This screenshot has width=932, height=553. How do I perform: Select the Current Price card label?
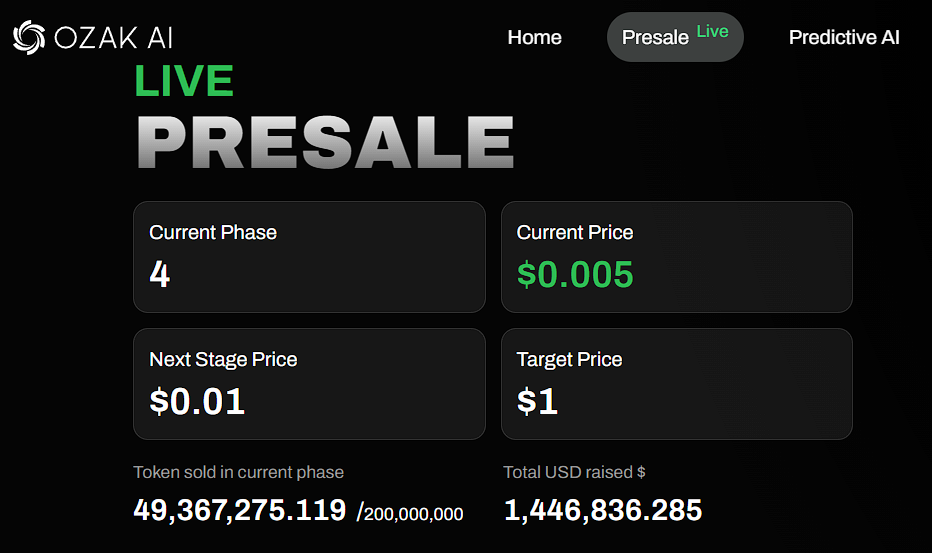pyautogui.click(x=575, y=232)
